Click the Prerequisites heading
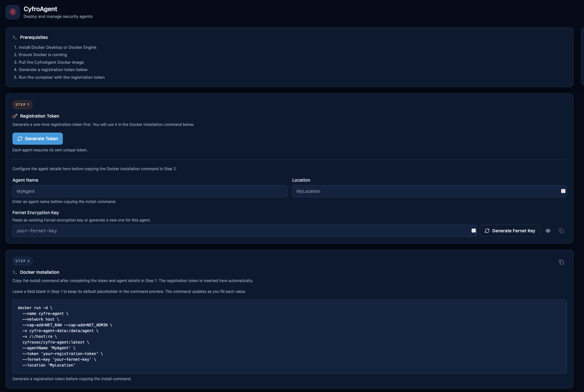This screenshot has width=584, height=392. click(x=34, y=37)
